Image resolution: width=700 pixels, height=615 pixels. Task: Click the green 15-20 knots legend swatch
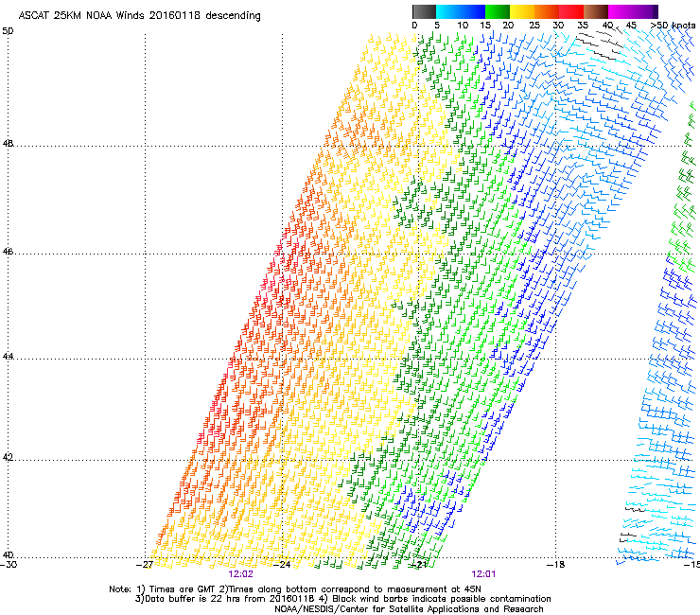coord(498,11)
